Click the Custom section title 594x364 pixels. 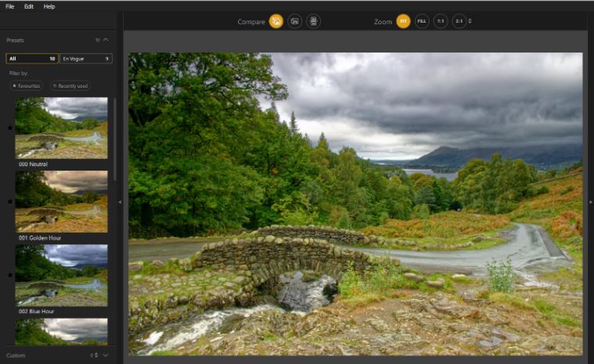point(16,355)
